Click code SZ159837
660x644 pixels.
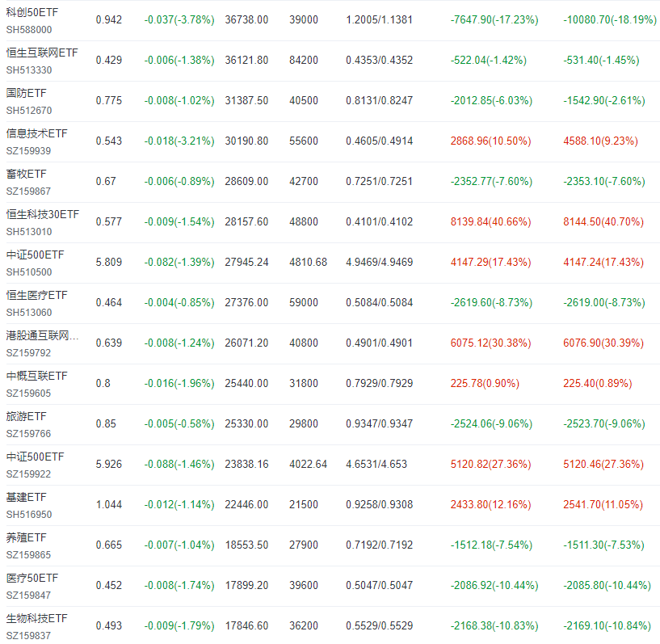click(x=28, y=636)
